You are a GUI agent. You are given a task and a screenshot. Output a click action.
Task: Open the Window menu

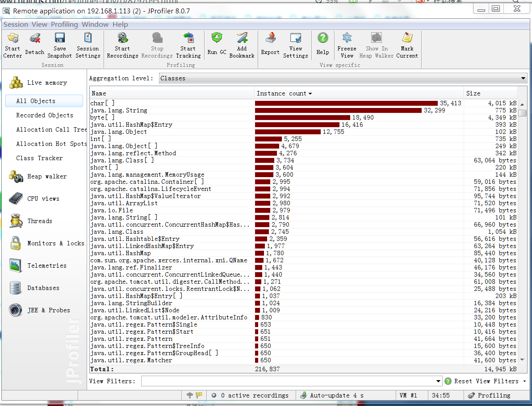pyautogui.click(x=95, y=25)
